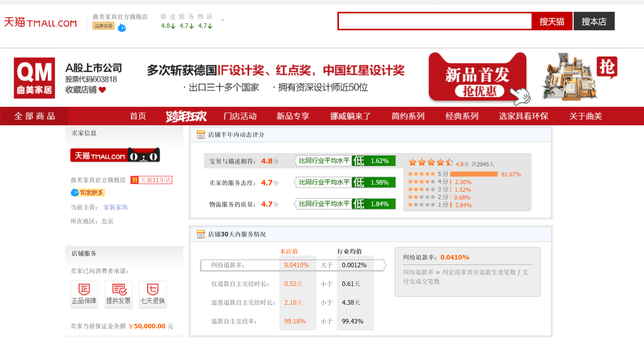Open the 经典系列 nav item
Screen dimensions: 644x343
[462, 116]
